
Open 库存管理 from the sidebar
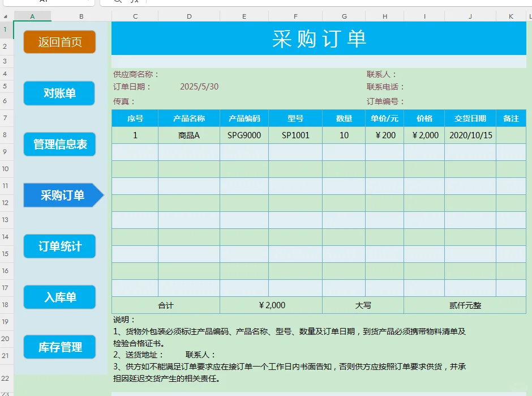pos(59,348)
